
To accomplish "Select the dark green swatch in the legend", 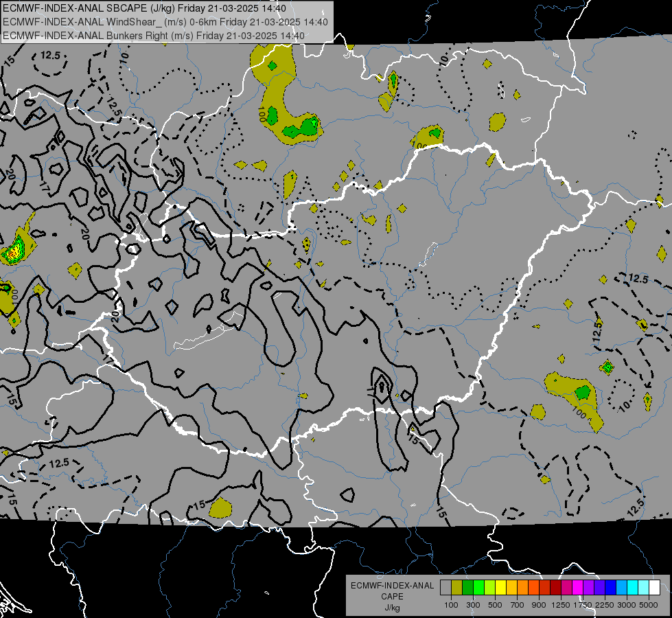I will pyautogui.click(x=467, y=587).
